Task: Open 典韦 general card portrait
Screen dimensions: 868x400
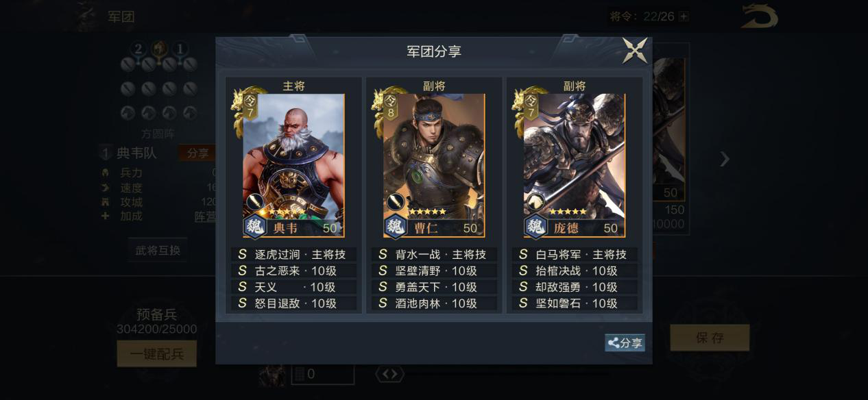Action: tap(293, 166)
